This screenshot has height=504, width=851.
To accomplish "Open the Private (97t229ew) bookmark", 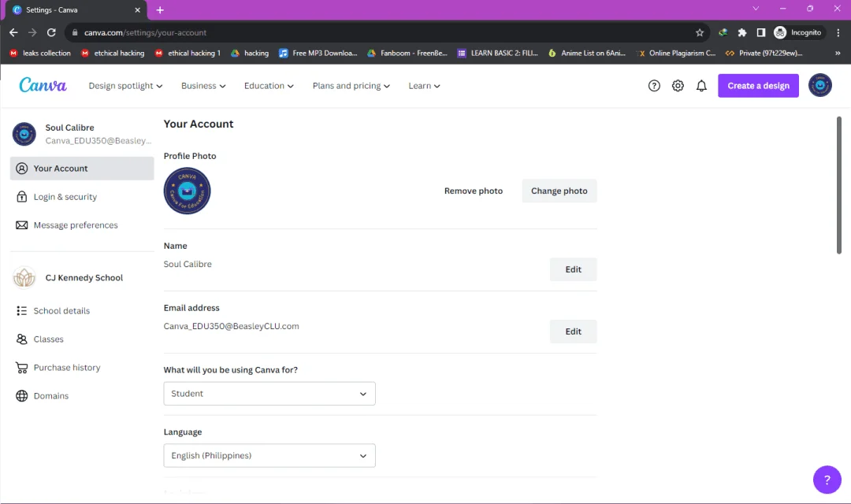I will pyautogui.click(x=764, y=54).
